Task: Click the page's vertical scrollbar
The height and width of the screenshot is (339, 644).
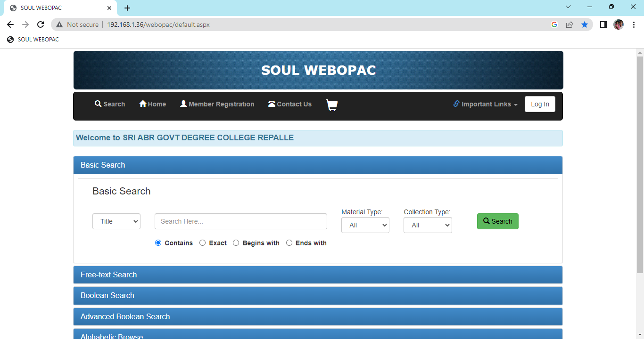Action: click(x=640, y=165)
